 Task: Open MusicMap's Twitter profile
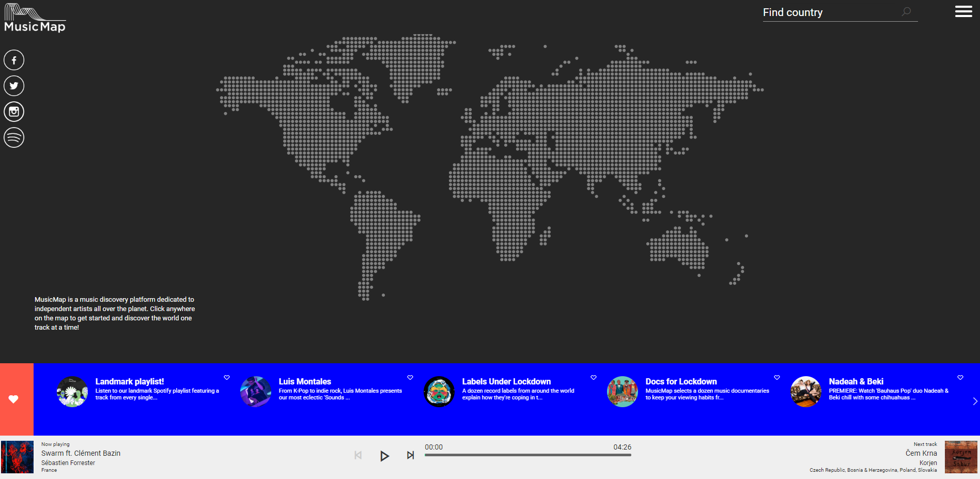tap(14, 86)
